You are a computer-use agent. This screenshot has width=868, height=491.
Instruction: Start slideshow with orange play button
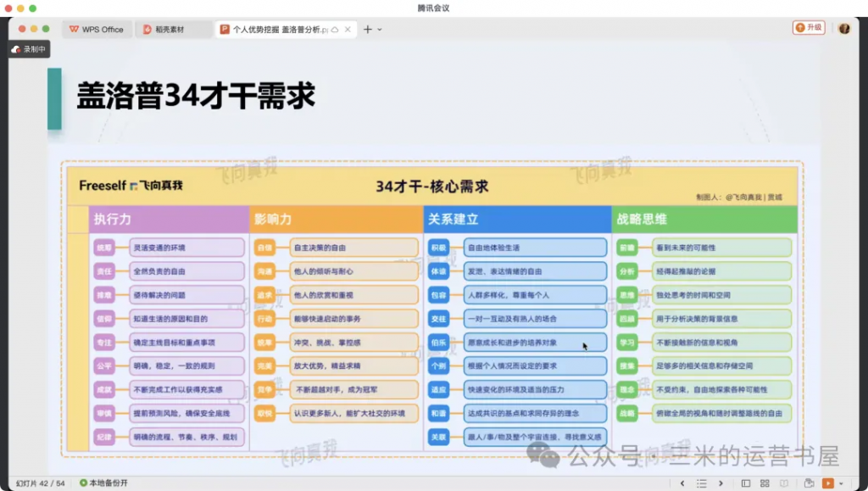(828, 483)
